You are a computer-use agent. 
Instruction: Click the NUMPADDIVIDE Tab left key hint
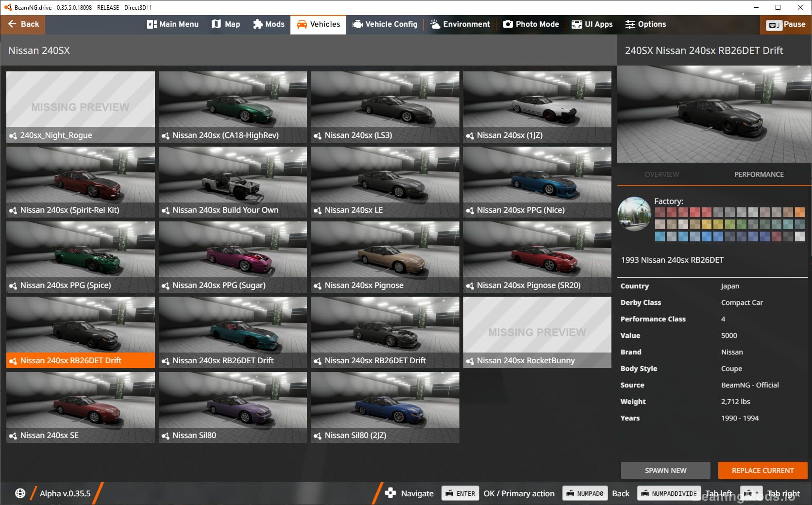[x=669, y=493]
